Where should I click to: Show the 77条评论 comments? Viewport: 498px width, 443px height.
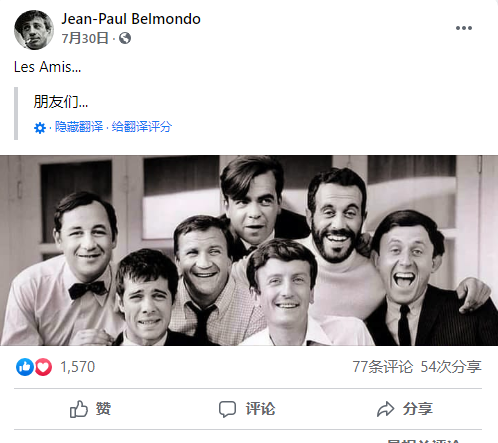point(383,367)
